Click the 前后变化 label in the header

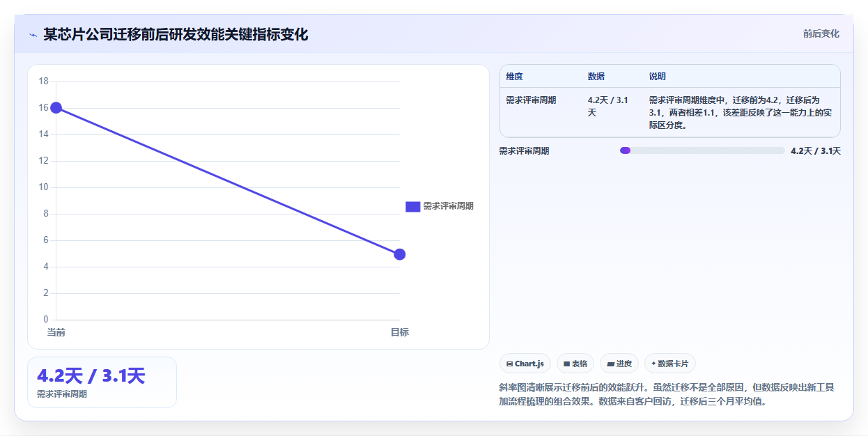821,33
